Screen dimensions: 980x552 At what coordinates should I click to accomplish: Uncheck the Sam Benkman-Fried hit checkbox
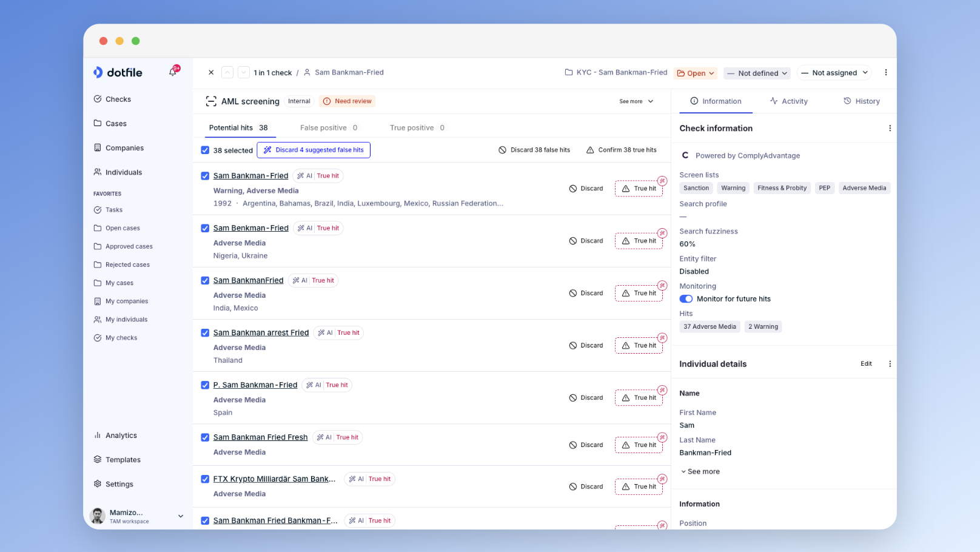pos(205,228)
